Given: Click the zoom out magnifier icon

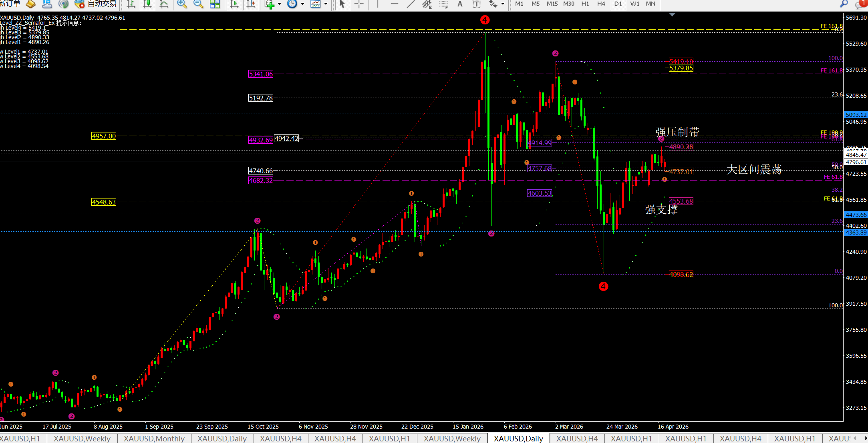Looking at the screenshot, I should 198,4.
